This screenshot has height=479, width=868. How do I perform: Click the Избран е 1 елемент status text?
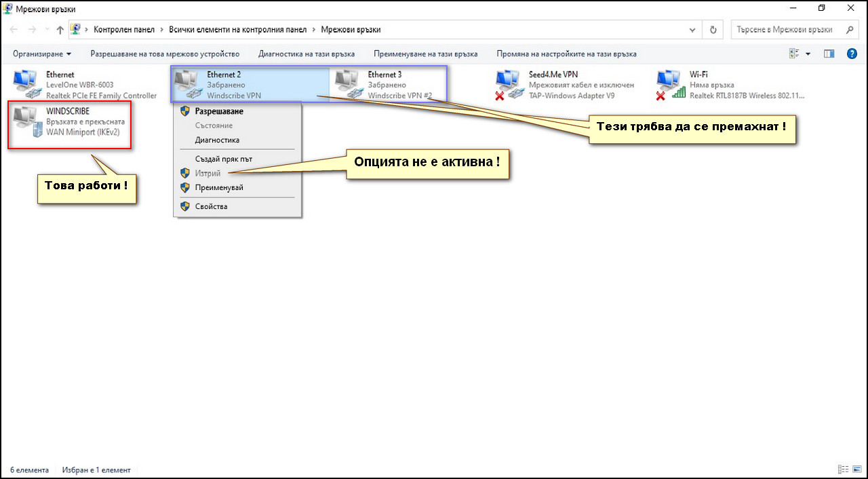click(96, 470)
